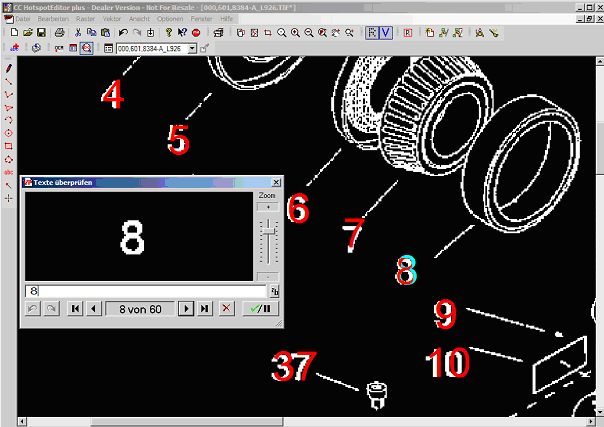The image size is (604, 427).
Task: Select the crosshair tool in the left toolbar
Action: click(8, 199)
